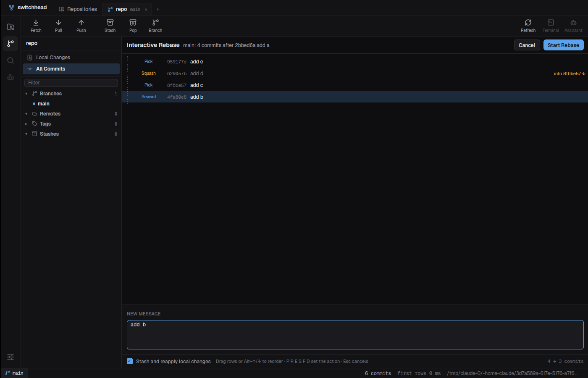This screenshot has height=378, width=588.
Task: Select All Commits in the sidebar
Action: (71, 69)
